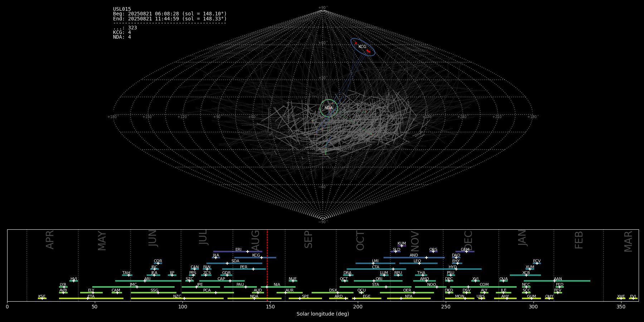Click the JUN month label

(x=153, y=238)
